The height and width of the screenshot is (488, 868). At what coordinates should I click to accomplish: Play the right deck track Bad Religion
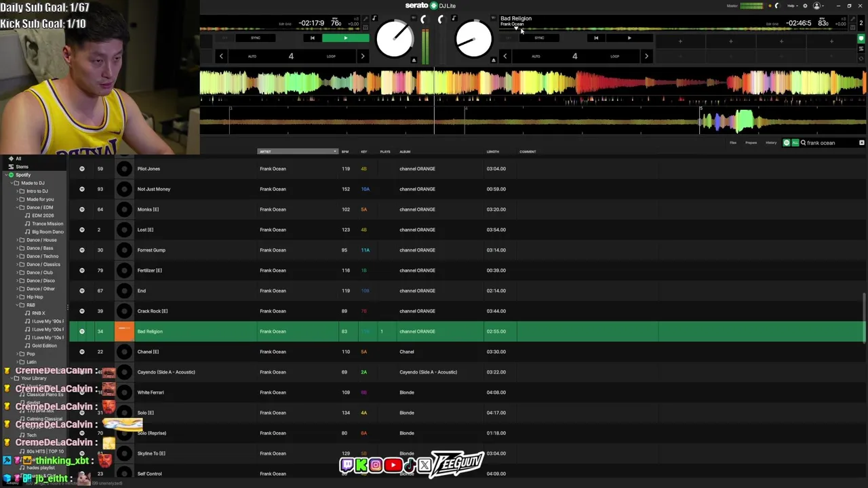tap(629, 38)
